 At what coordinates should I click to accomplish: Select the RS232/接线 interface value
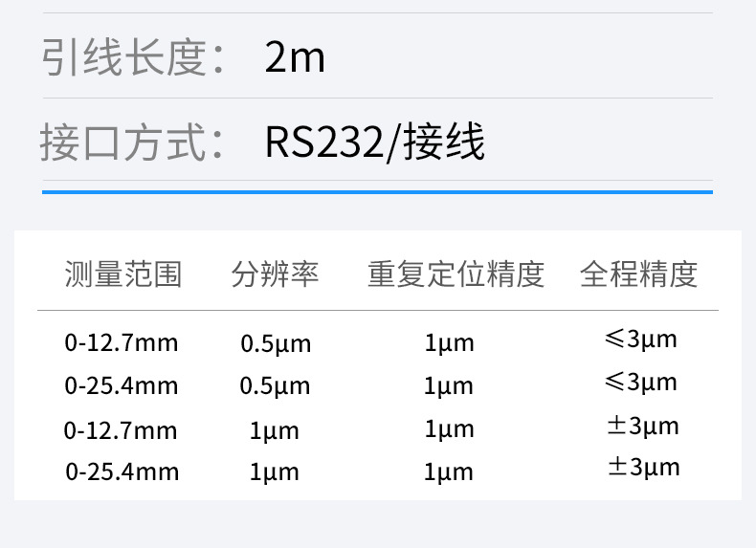(x=375, y=142)
